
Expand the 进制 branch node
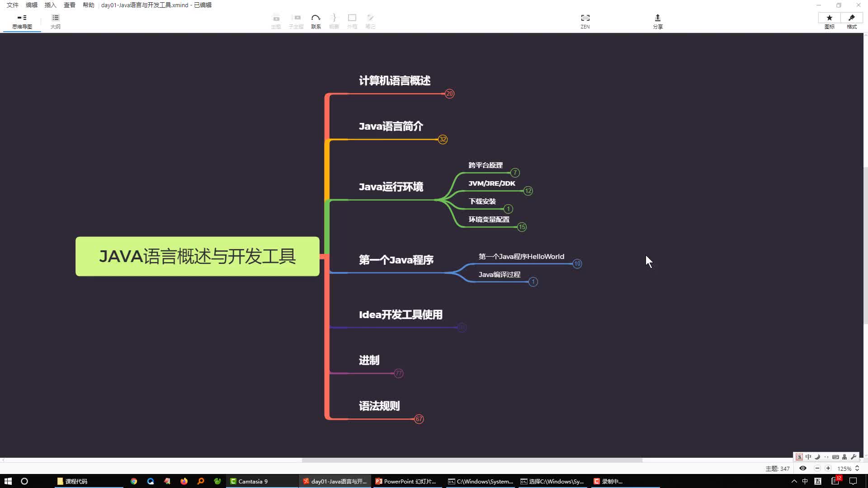pos(398,373)
